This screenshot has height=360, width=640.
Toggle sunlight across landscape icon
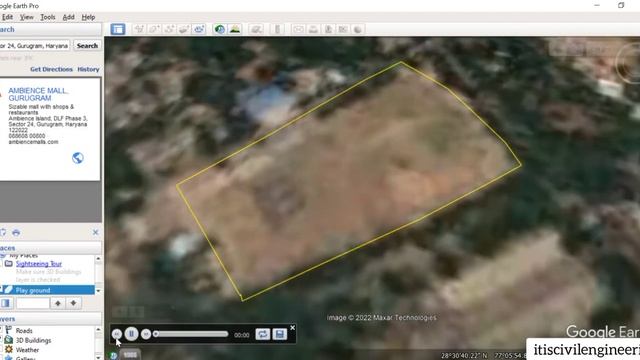point(235,29)
